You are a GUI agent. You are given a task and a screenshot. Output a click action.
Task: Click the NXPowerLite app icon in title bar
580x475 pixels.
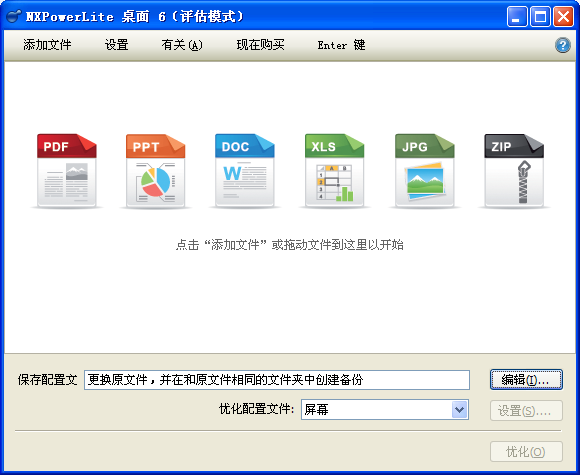[14, 16]
